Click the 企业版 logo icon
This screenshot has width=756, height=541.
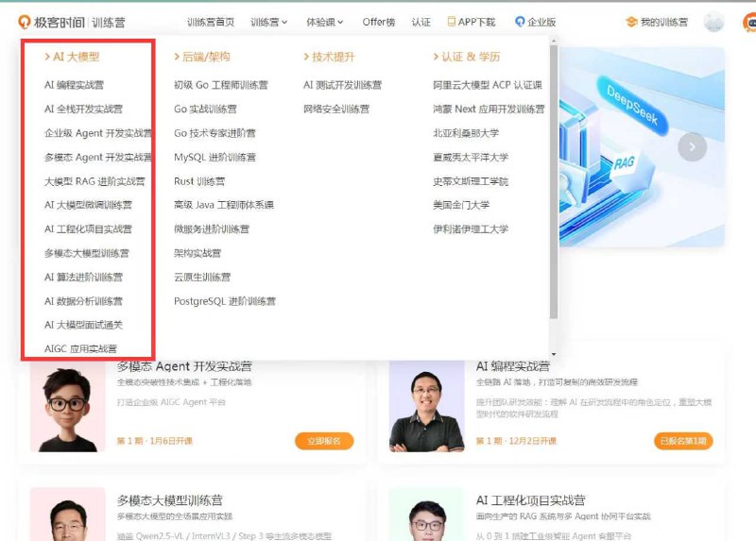[x=520, y=22]
